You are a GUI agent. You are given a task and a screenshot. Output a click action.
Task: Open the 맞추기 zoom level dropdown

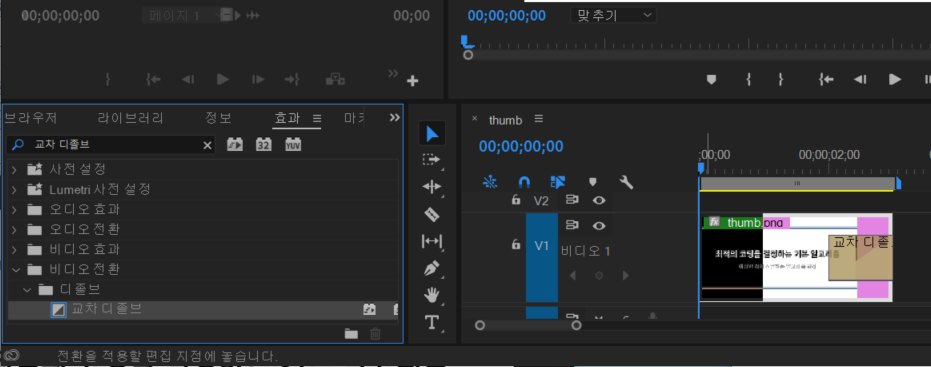613,15
